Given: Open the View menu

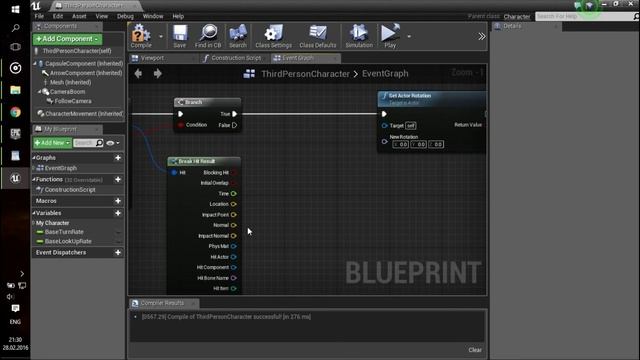Looking at the screenshot, I should point(102,16).
